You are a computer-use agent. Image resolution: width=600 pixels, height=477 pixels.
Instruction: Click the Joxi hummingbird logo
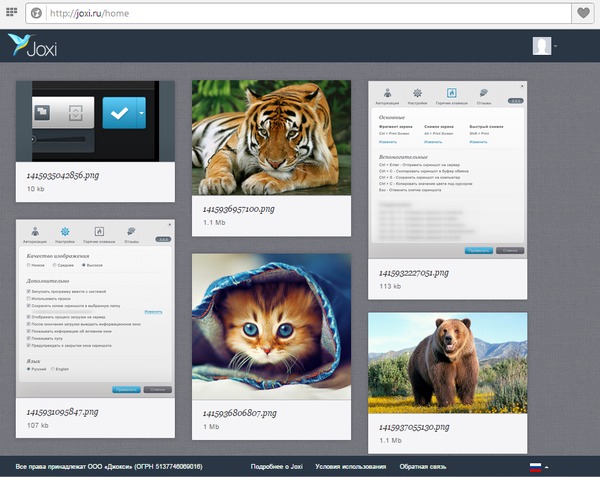[33, 46]
